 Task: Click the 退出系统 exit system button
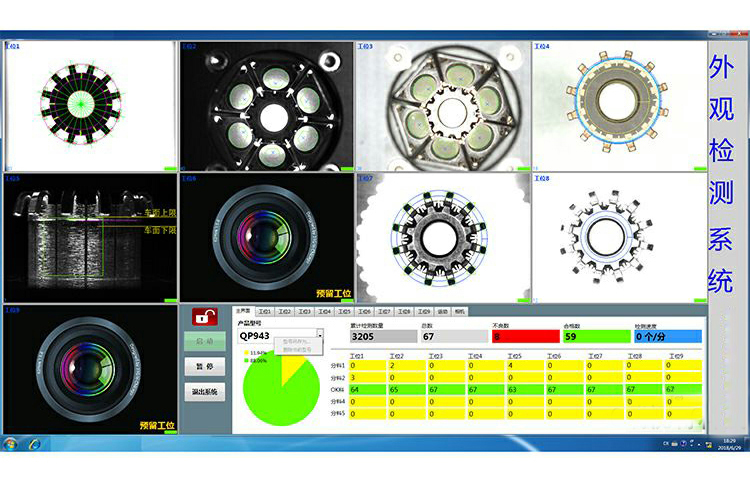(203, 391)
